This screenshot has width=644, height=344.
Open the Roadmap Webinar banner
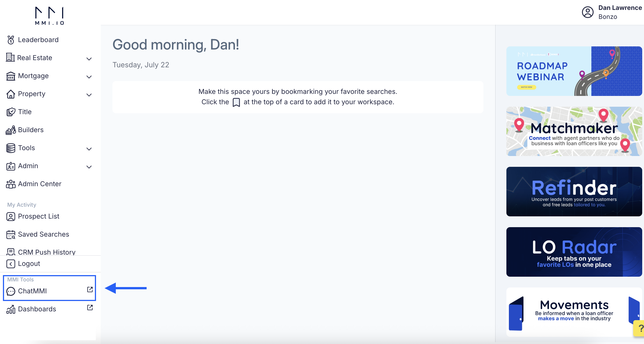[574, 71]
